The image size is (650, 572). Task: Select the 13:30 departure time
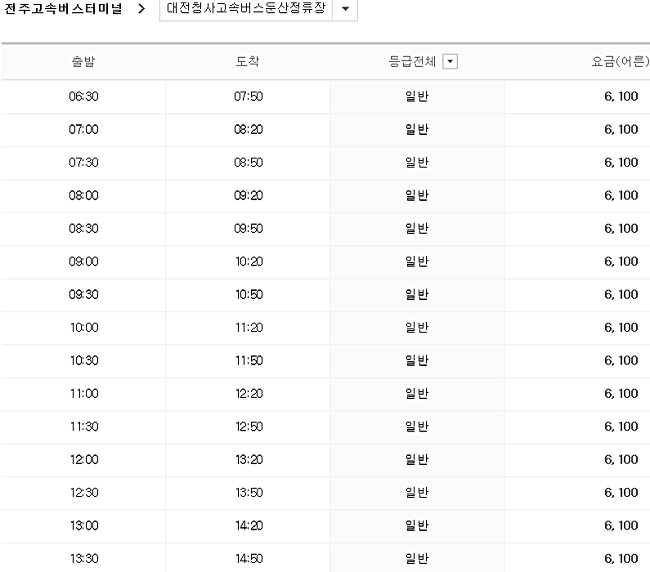(84, 559)
